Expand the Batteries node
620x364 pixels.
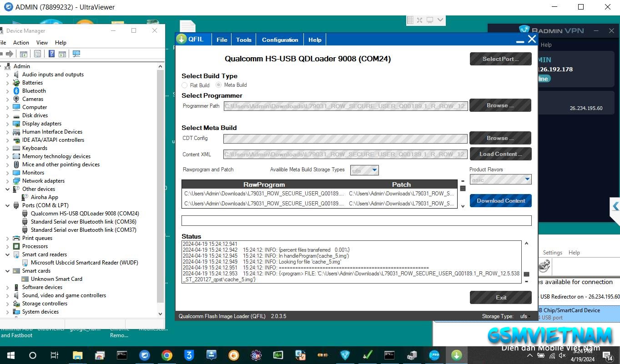[x=7, y=83]
